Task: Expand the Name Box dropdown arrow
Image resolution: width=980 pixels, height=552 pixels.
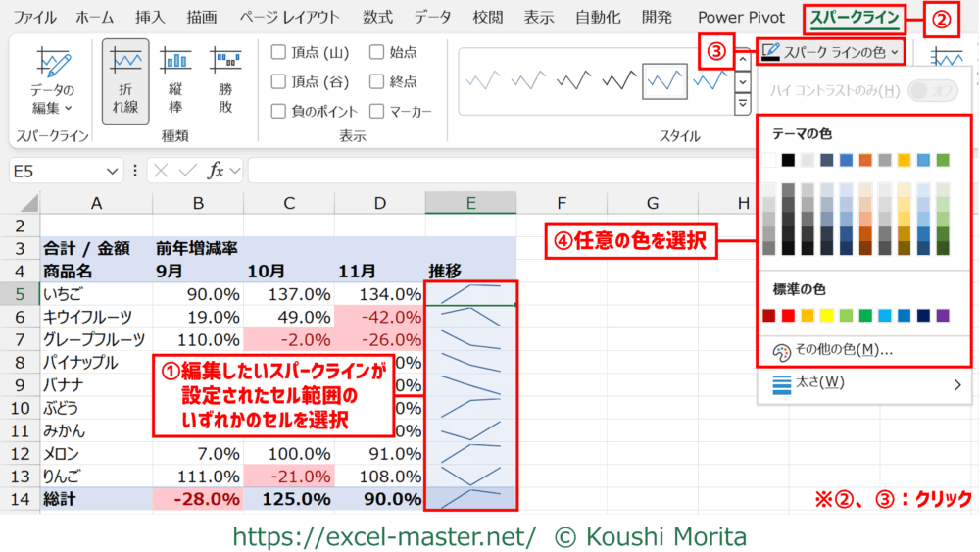Action: tap(114, 171)
